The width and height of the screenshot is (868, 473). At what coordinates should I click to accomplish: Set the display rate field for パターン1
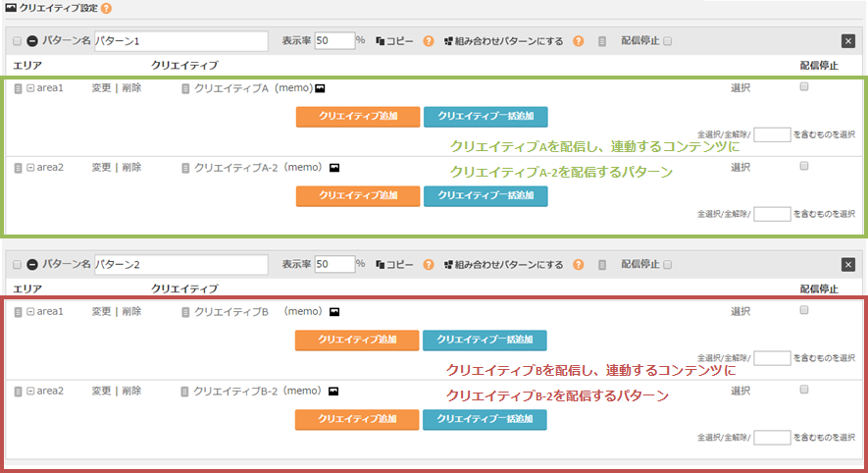pos(334,40)
